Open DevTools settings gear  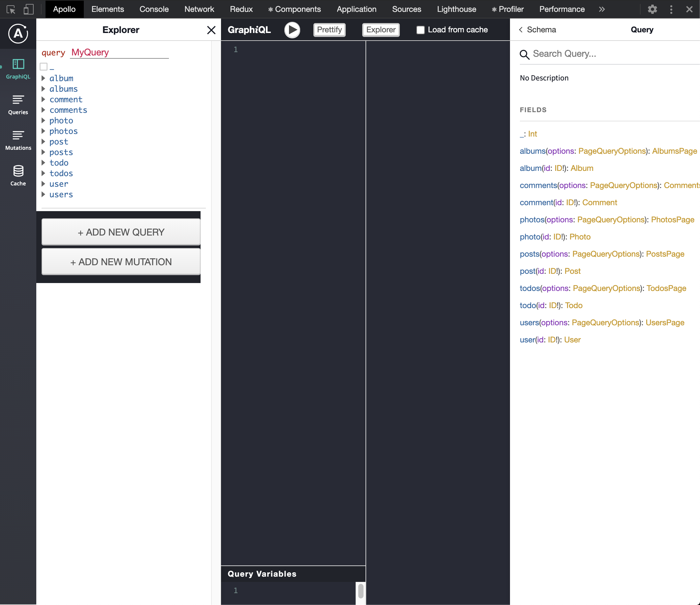[652, 9]
